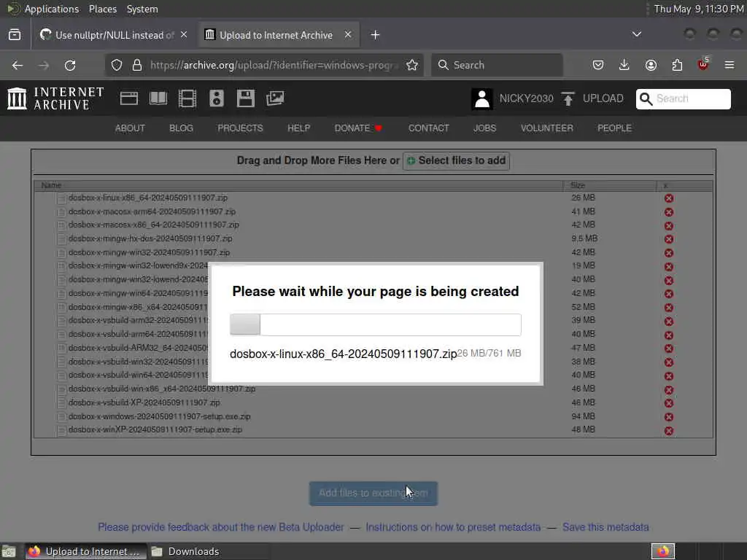Remove dosbox-x-winXP setup.exe zip file
The width and height of the screenshot is (747, 560).
pyautogui.click(x=669, y=430)
